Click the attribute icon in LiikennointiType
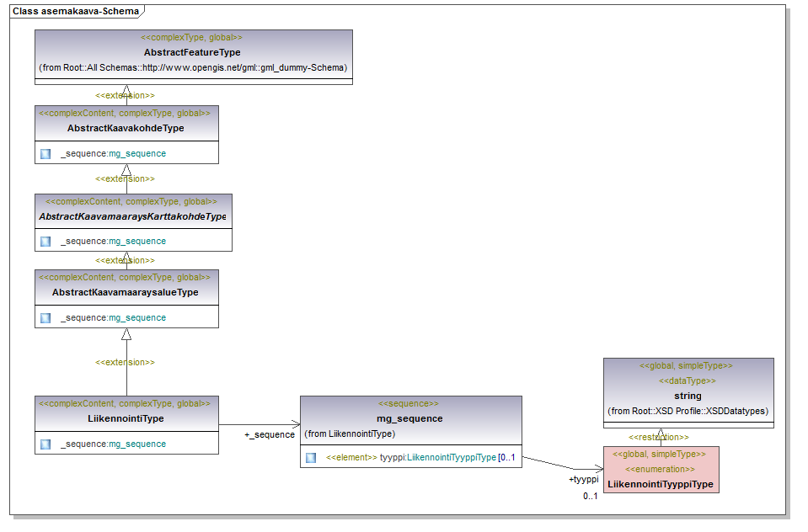 coord(45,444)
